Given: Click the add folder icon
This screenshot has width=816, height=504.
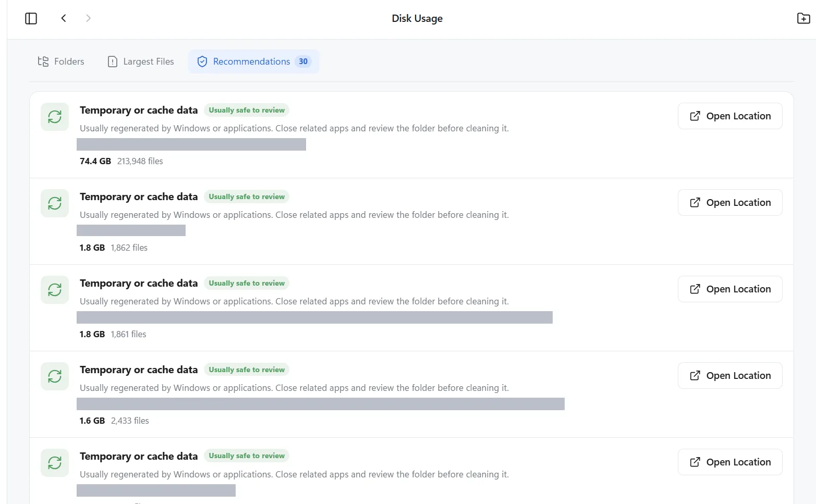Looking at the screenshot, I should 803,18.
